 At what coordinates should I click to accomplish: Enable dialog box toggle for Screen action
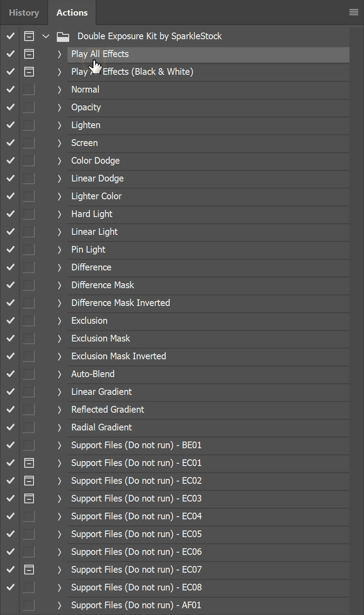click(29, 143)
